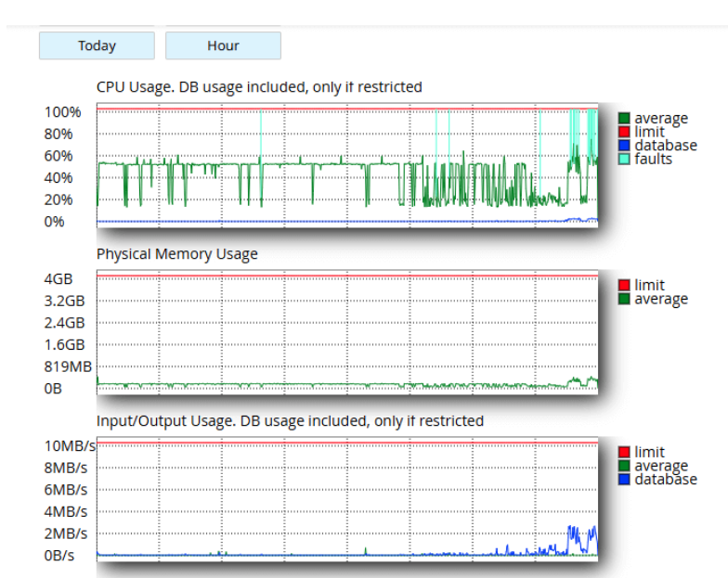The image size is (728, 578).
Task: Click the Physical Memory Usage title
Action: point(176,254)
